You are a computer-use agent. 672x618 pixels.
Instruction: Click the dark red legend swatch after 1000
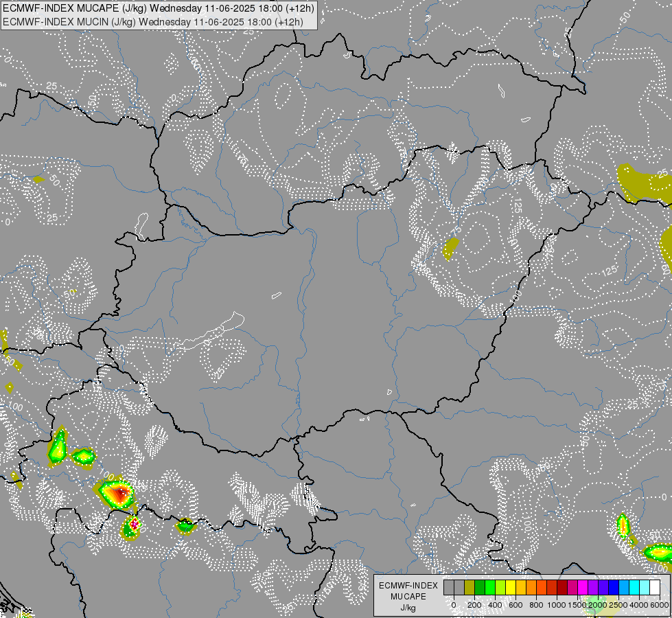click(x=562, y=587)
